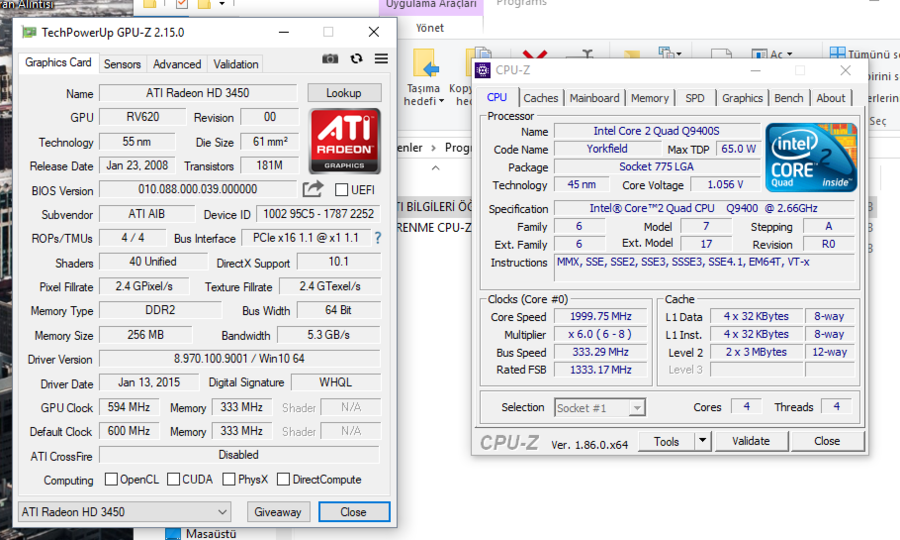This screenshot has height=540, width=900.
Task: Open the SPD tab in CPU-Z
Action: 695,98
